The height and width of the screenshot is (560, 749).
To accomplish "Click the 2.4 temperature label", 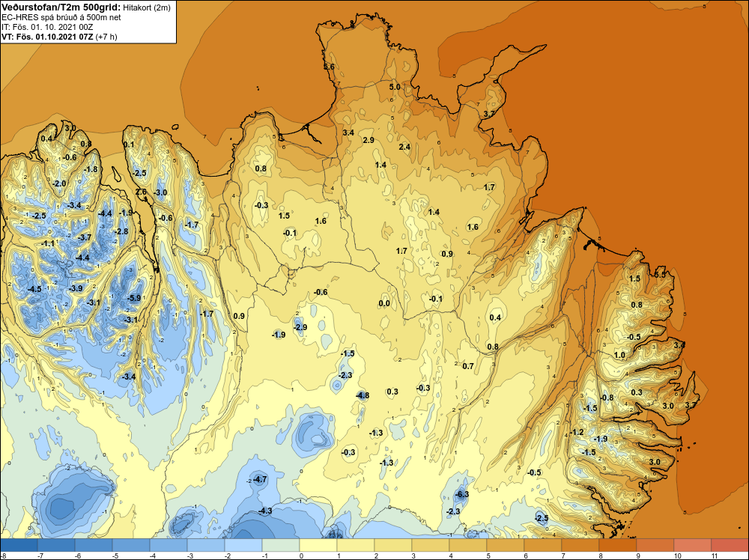I will coord(404,147).
